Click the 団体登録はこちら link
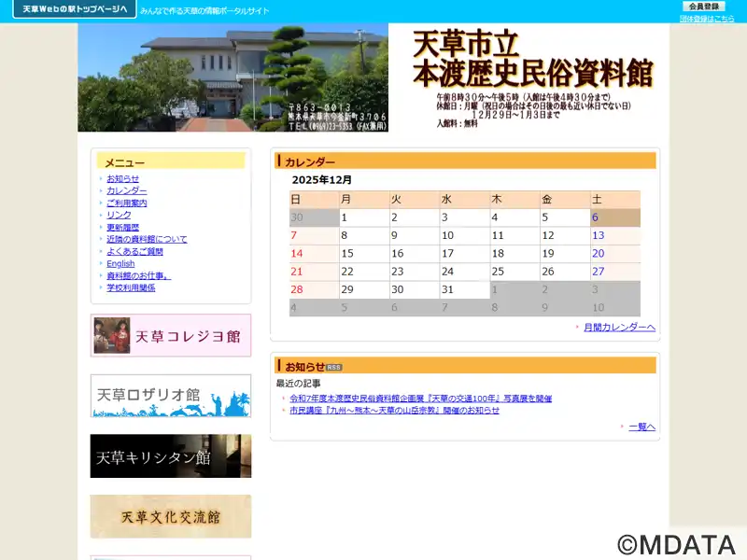 pos(707,19)
